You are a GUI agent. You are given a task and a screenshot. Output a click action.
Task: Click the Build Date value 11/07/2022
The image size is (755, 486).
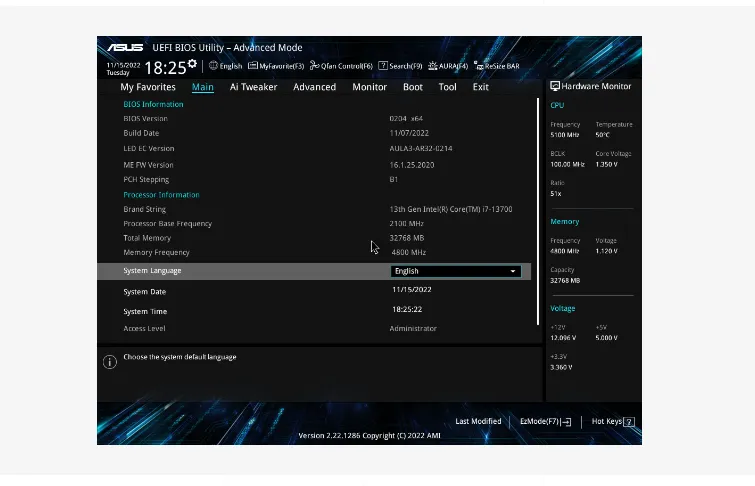tap(409, 133)
